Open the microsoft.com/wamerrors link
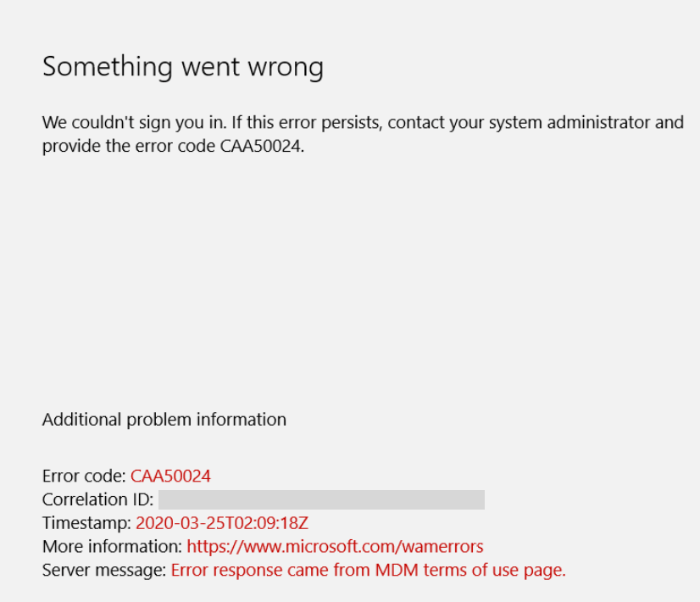 [335, 547]
